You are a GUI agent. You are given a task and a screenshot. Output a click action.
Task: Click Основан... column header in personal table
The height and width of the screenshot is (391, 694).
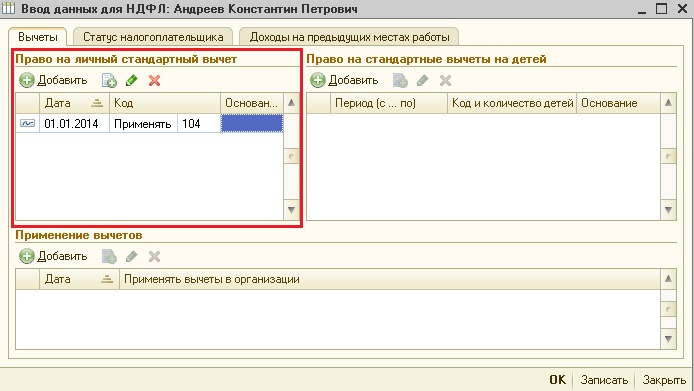coord(252,103)
